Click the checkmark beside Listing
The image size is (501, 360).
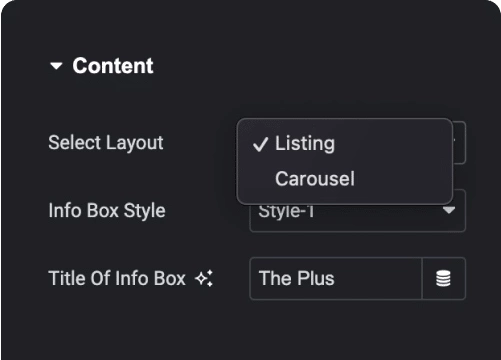tap(260, 144)
